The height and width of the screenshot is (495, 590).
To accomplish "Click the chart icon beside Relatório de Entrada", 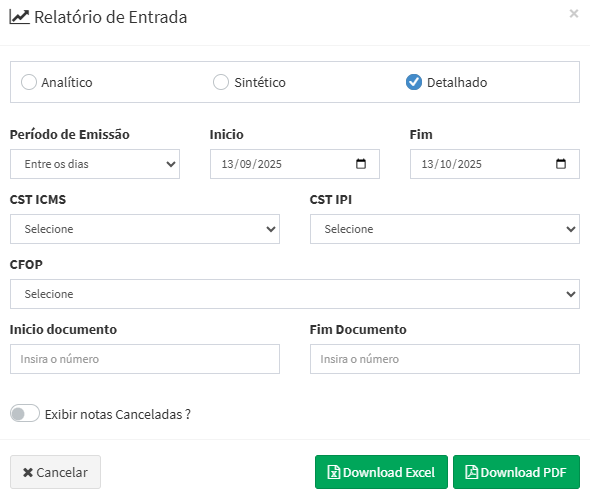I will 19,17.
